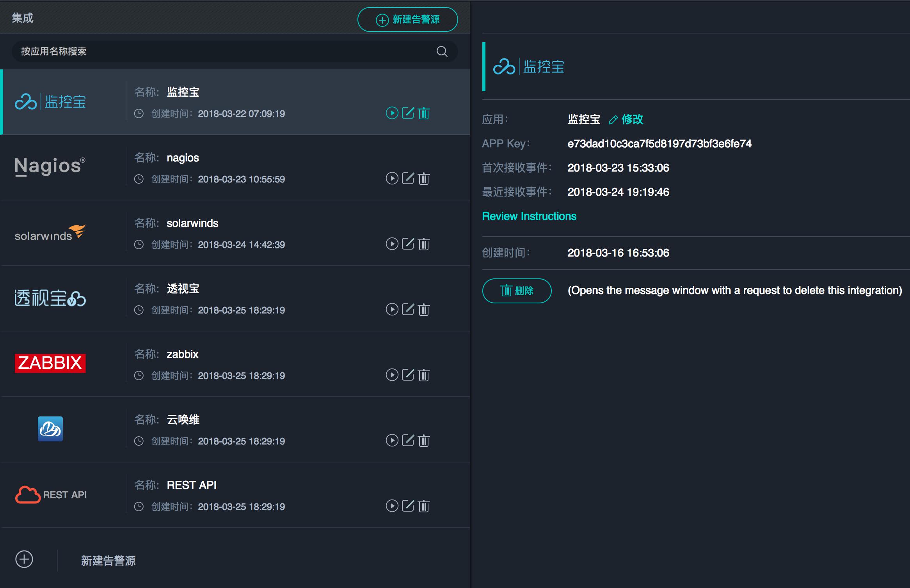Click the play icon for 透视宝
The image size is (910, 588).
392,310
